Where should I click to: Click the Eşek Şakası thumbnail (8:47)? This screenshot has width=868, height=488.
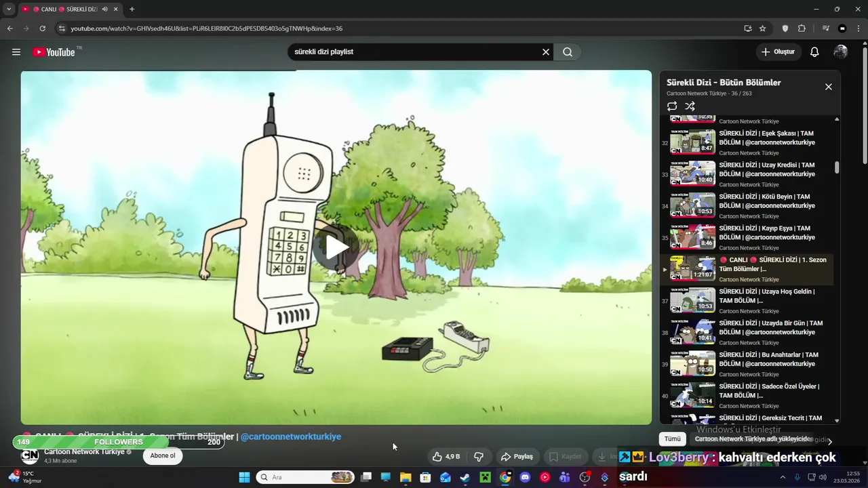pos(692,142)
